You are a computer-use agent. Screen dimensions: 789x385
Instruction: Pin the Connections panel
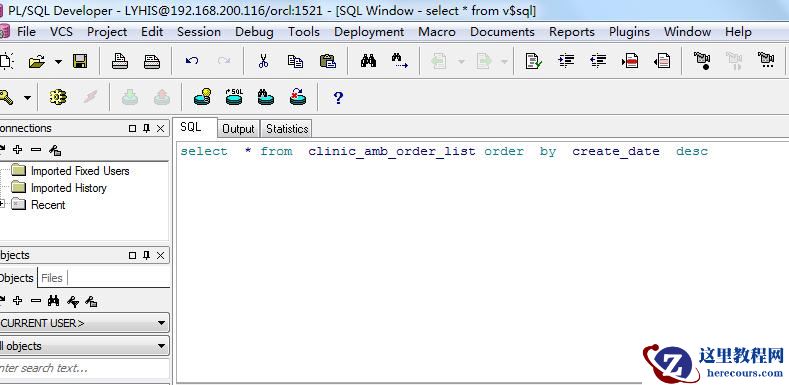pos(146,128)
